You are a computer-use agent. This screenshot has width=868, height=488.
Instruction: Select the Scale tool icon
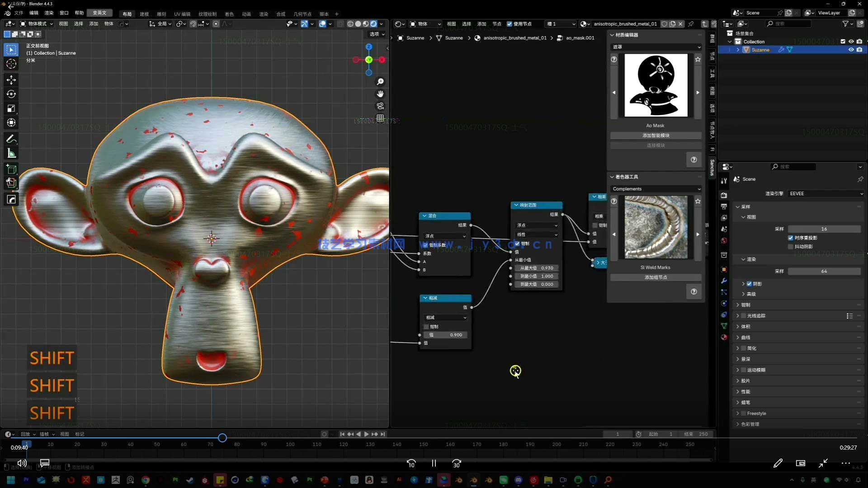(11, 108)
